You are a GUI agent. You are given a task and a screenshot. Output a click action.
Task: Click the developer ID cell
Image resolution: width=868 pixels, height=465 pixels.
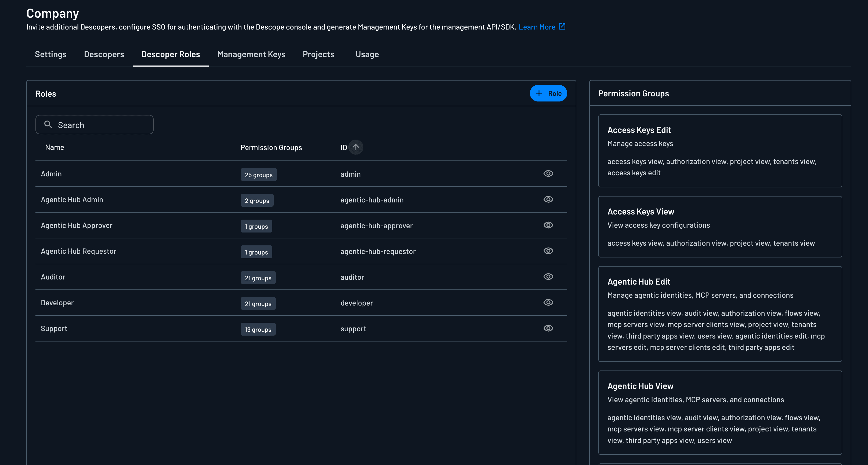(357, 303)
